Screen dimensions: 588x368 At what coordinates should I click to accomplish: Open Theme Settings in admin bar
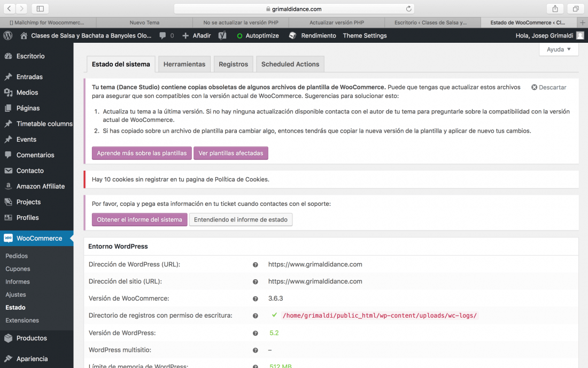pos(365,36)
